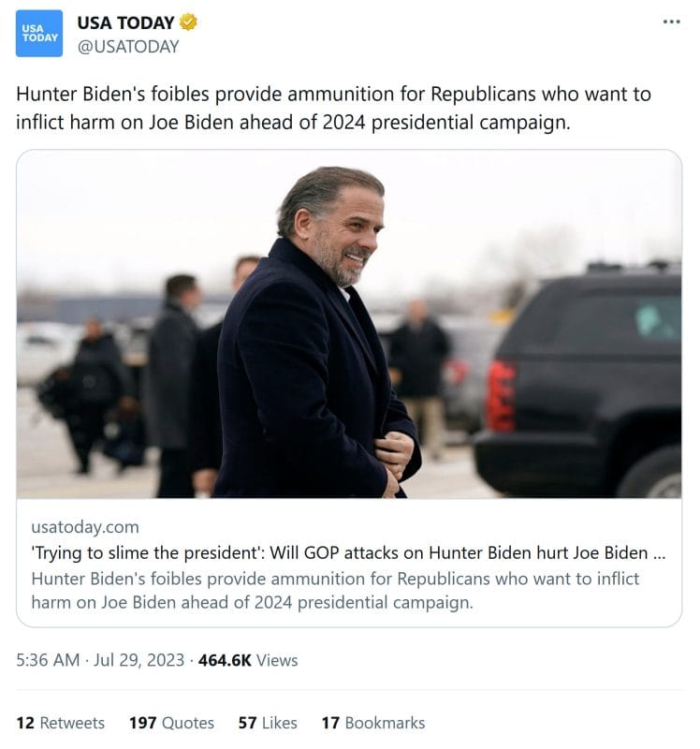The height and width of the screenshot is (749, 700).
Task: Open the 197 Quotes list
Action: 171,723
